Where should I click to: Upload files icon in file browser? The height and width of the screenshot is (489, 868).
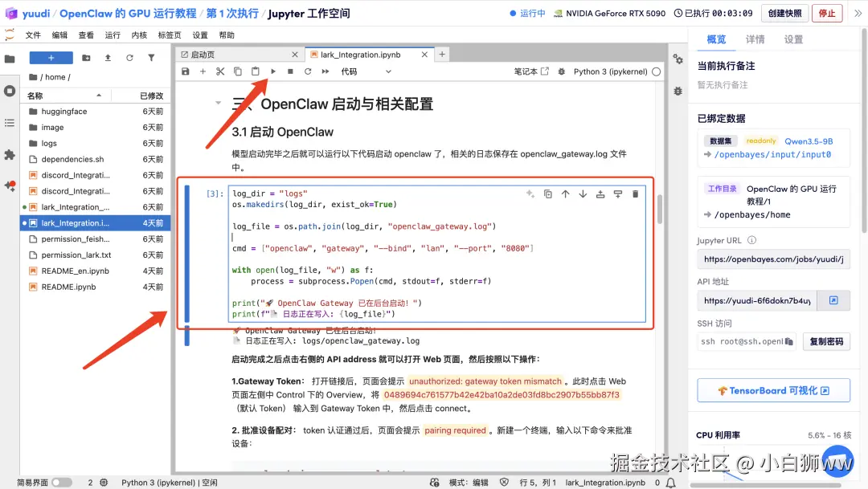tap(108, 58)
